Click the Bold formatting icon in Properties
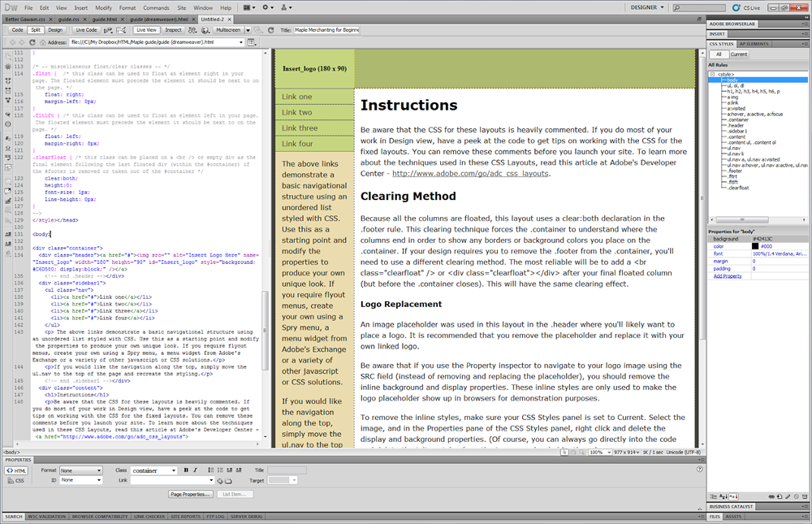 185,470
